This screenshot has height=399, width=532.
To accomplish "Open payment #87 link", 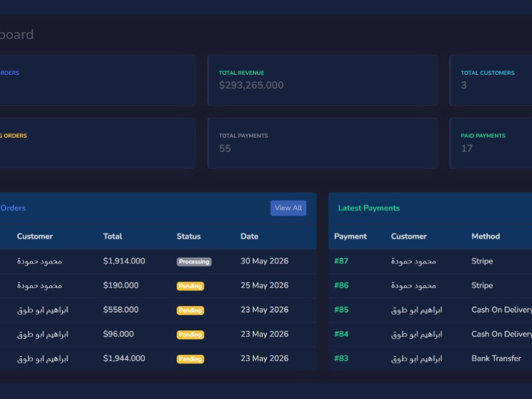I will point(341,261).
